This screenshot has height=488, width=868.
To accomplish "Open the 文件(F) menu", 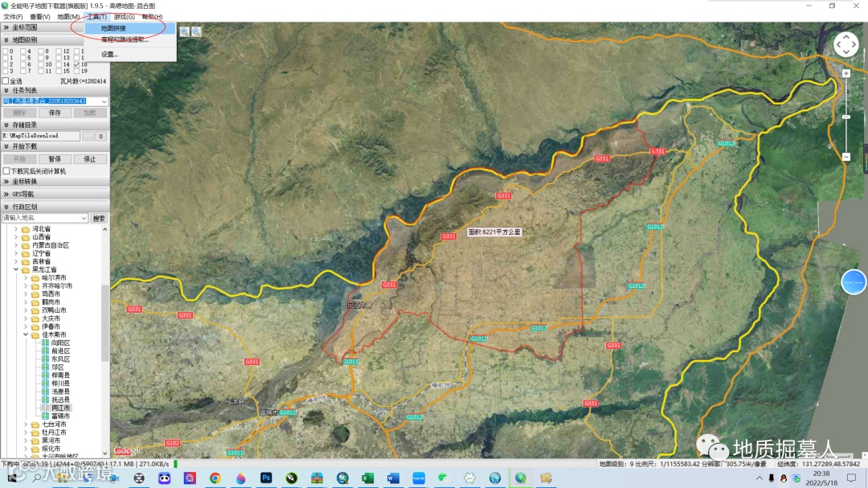I will pyautogui.click(x=13, y=17).
